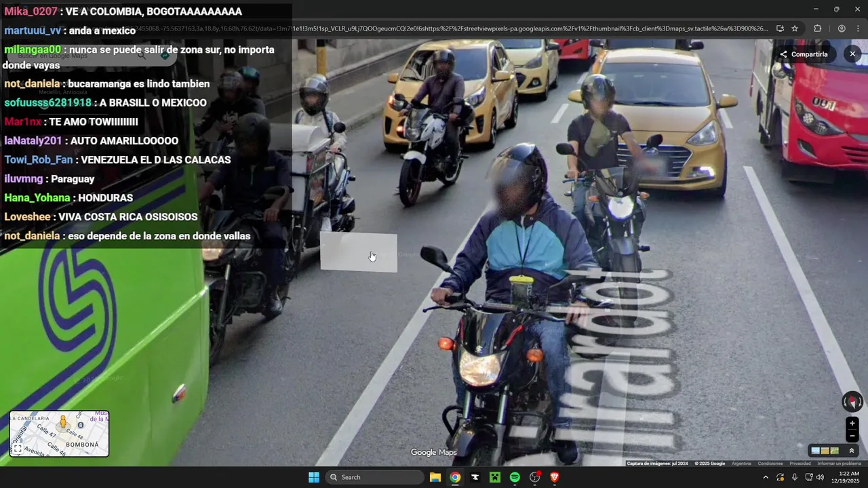Open the Windows Start menu
Screen dimensions: 868x488
(x=314, y=477)
